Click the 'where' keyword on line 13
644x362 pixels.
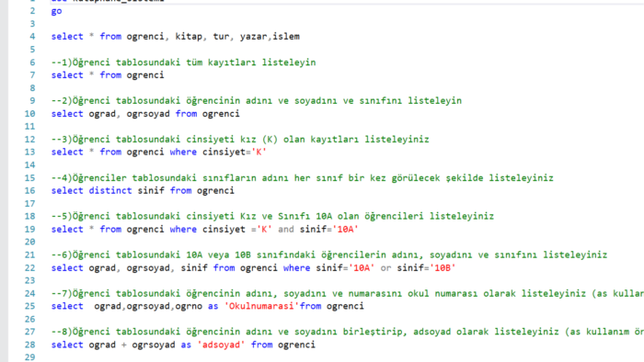[x=183, y=153]
